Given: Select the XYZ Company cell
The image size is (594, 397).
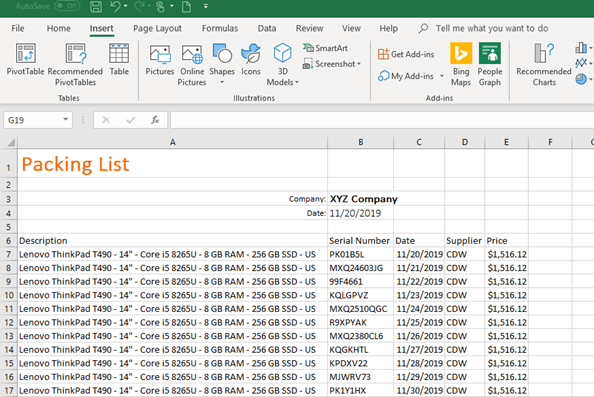Looking at the screenshot, I should tap(360, 199).
